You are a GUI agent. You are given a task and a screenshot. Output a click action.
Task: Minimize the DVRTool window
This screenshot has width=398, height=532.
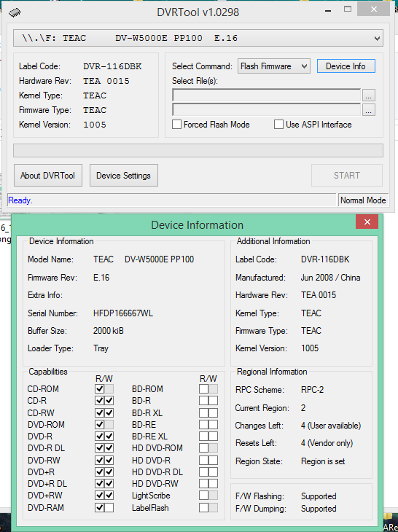click(328, 11)
